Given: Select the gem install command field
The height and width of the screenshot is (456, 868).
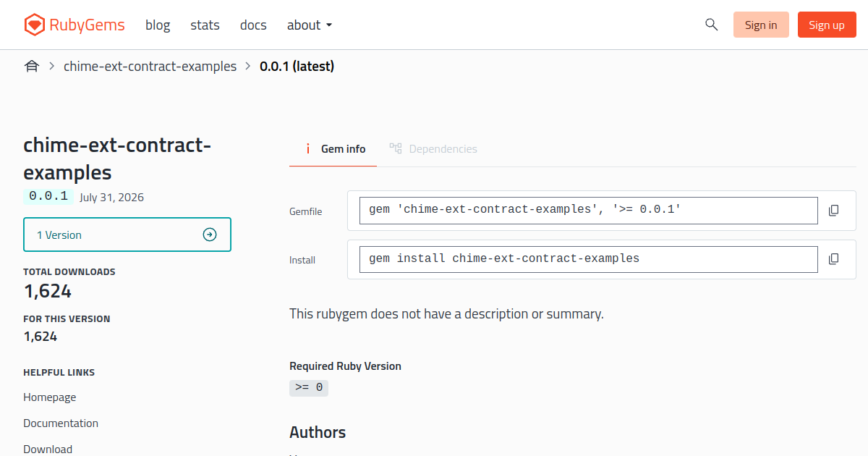Looking at the screenshot, I should [x=589, y=259].
